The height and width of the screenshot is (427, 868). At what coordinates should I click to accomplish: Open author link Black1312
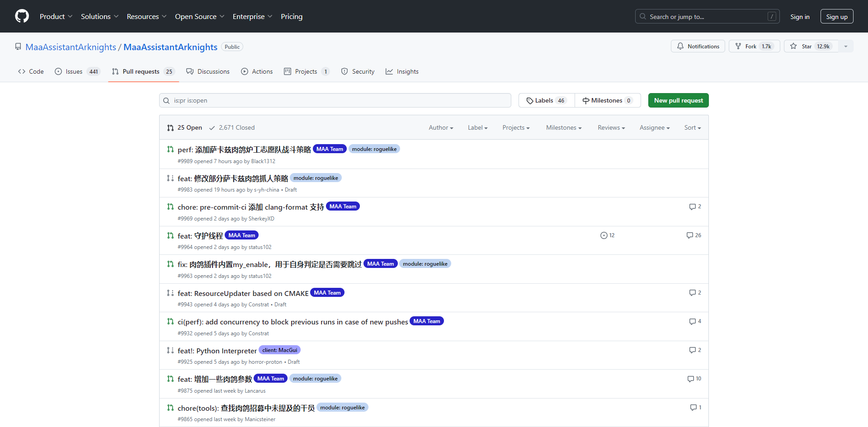(x=263, y=161)
